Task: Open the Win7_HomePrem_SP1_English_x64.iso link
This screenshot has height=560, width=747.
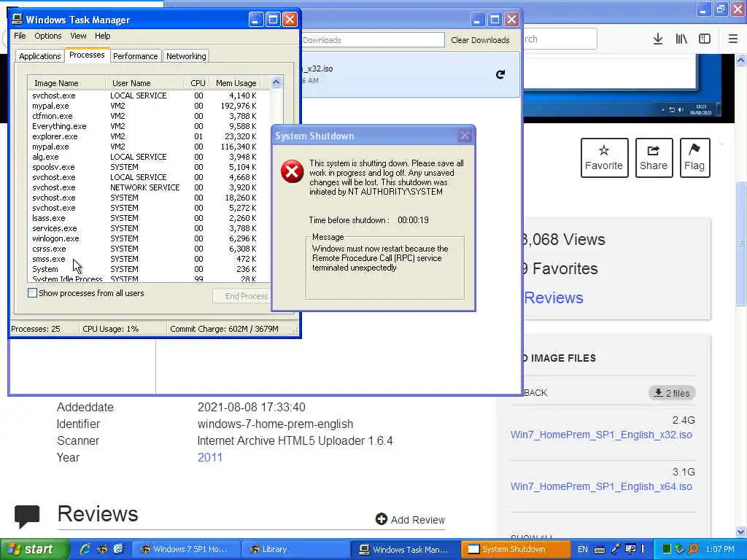Action: click(x=601, y=486)
